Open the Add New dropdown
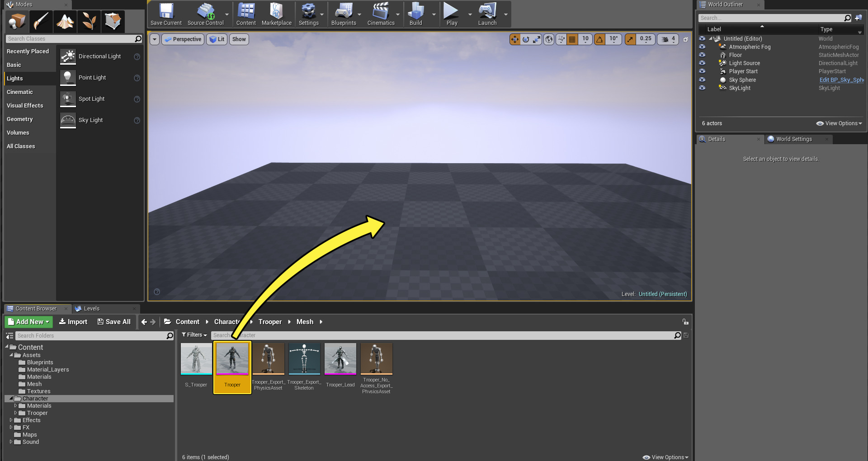This screenshot has width=868, height=461. [x=29, y=322]
